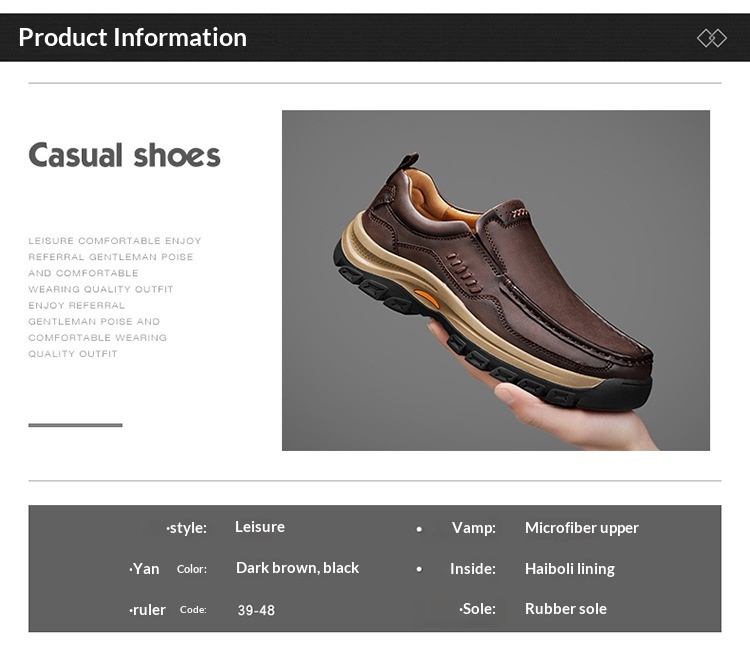Screen dimensions: 750x653
Task: Click the bullet point before Vamp
Action: 418,528
